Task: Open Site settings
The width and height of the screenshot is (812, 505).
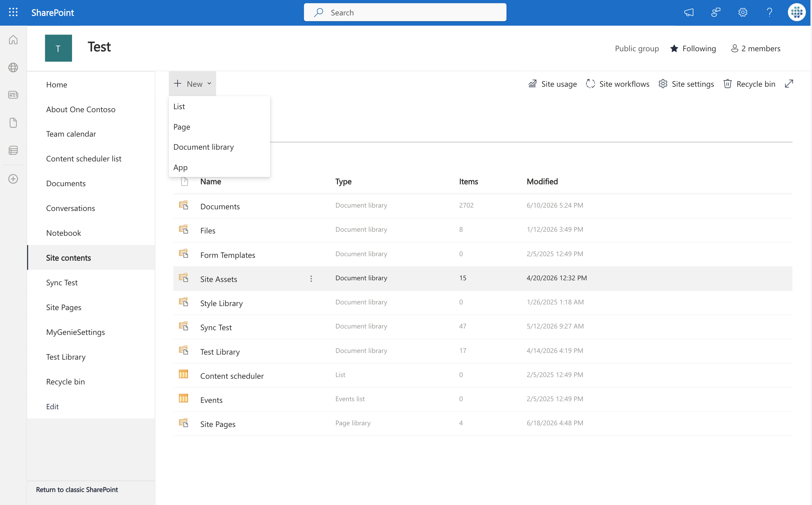Action: (686, 84)
